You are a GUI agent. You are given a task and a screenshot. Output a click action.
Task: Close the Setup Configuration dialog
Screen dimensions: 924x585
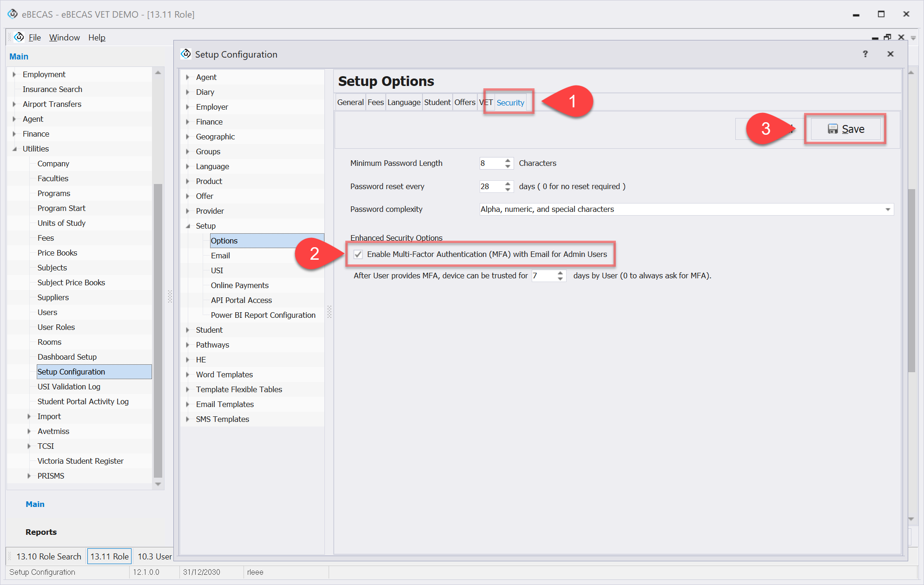[x=890, y=54]
